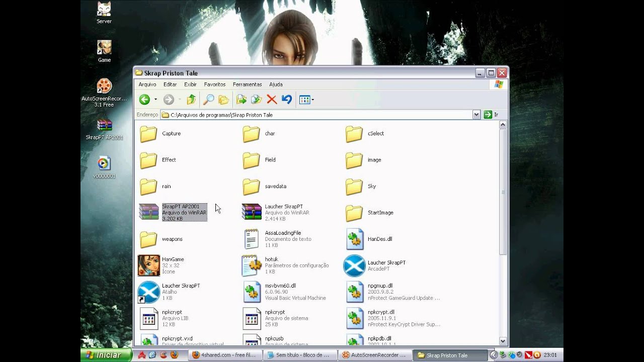The width and height of the screenshot is (644, 362).
Task: Click the Copy To toolbar icon
Action: (x=257, y=100)
